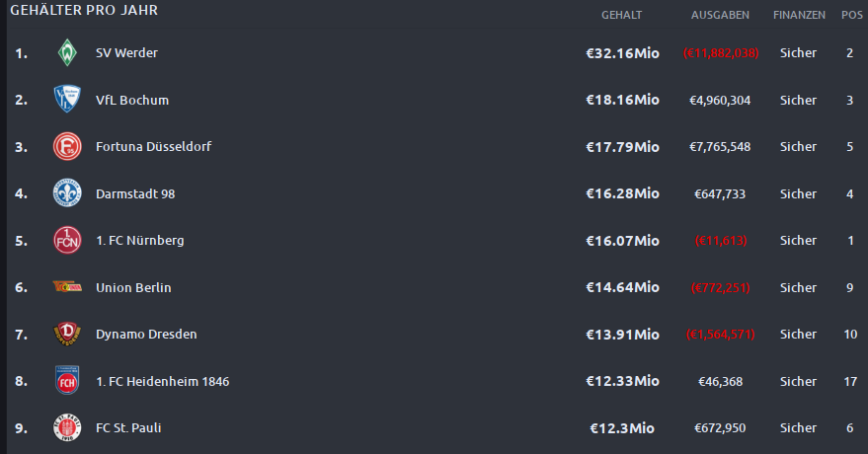Screen dimensions: 868x454
Task: Open Fortuna Düsseldorf via its red logo
Action: pos(67,146)
